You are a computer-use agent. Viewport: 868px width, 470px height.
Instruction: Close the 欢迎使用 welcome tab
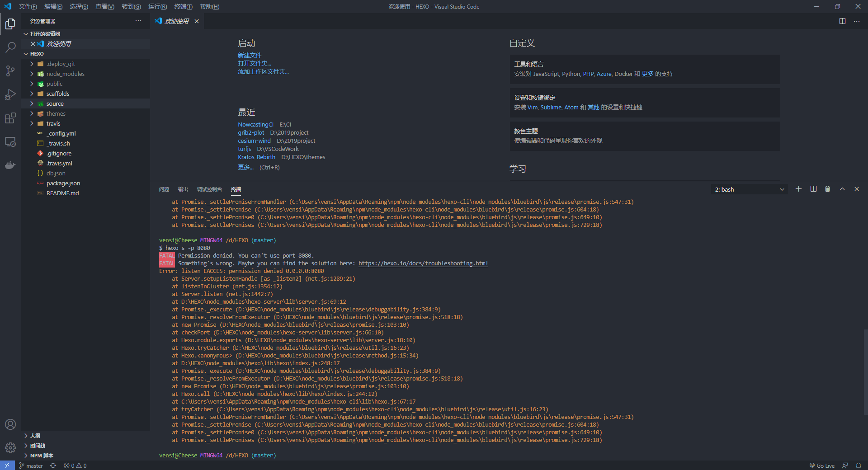click(197, 21)
